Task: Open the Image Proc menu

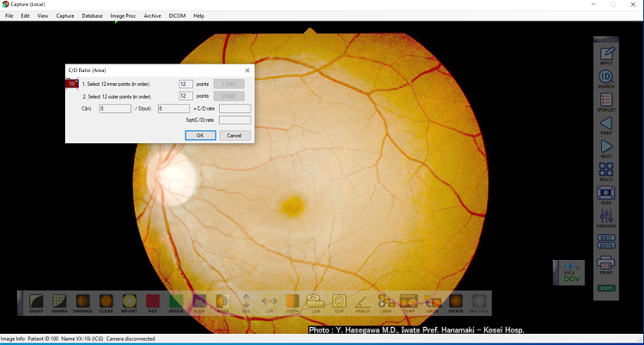Action: point(122,15)
